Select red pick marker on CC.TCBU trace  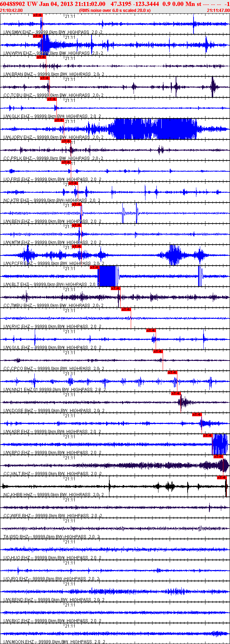coord(45,78)
